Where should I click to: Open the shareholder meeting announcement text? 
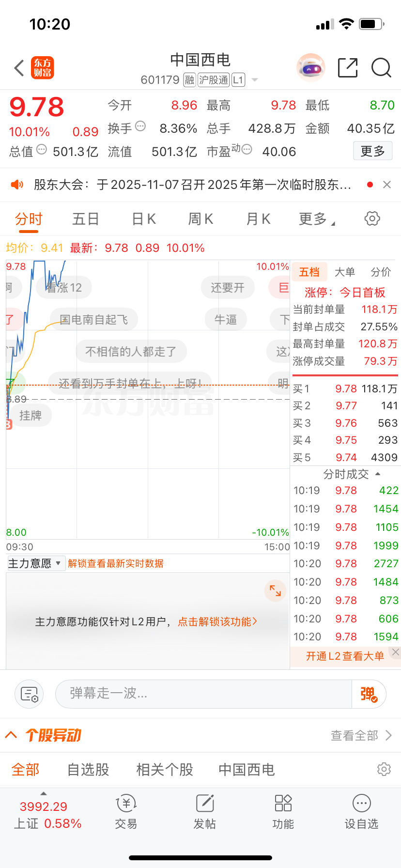tap(192, 185)
